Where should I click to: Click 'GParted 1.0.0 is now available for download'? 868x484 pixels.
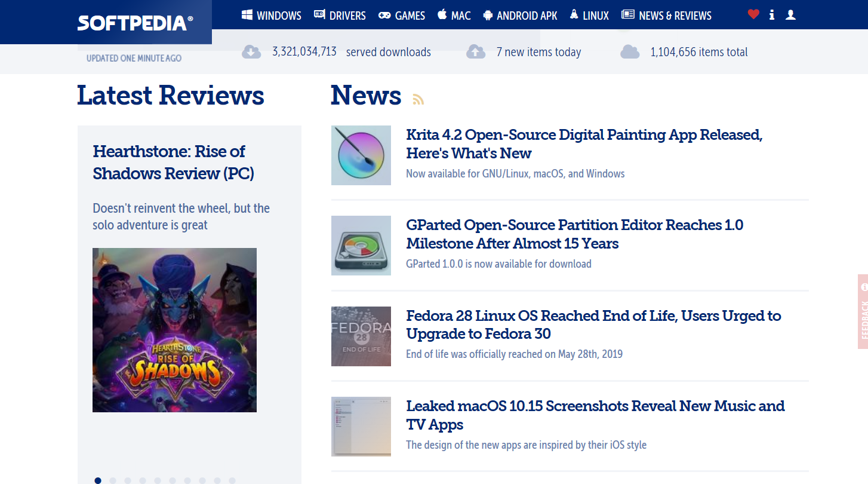tap(498, 264)
